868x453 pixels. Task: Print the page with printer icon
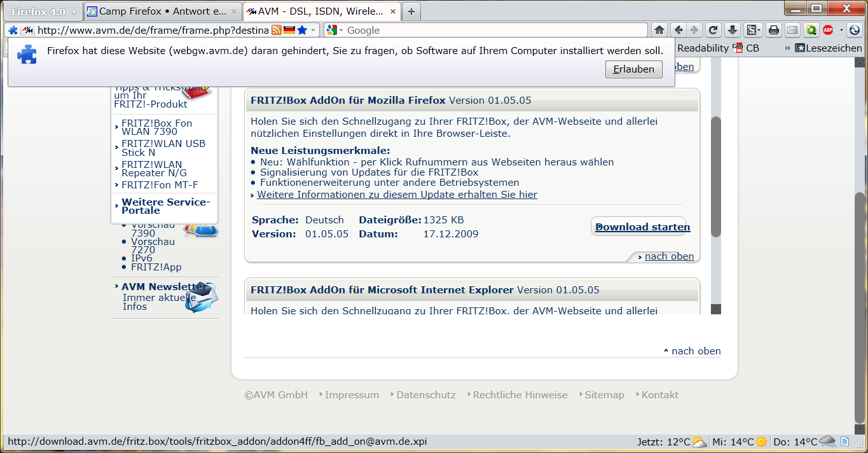coord(774,30)
